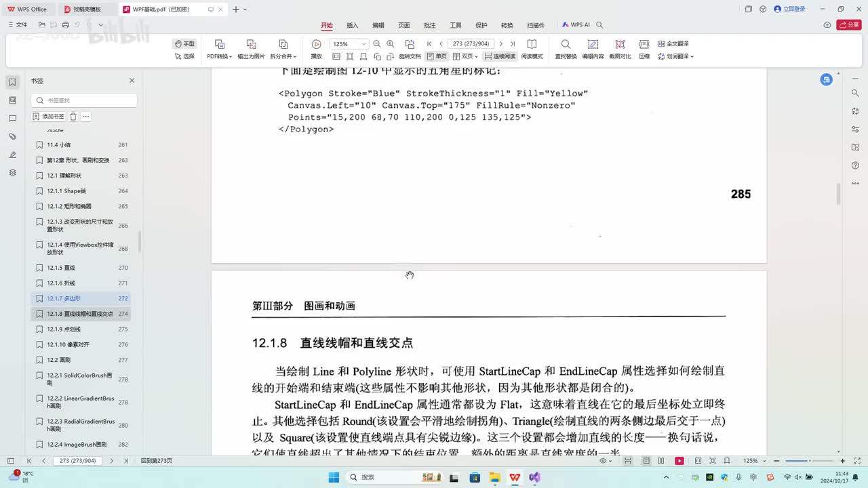Viewport: 868px width, 488px height.
Task: Click the 压缩 compress tool
Action: [x=644, y=49]
